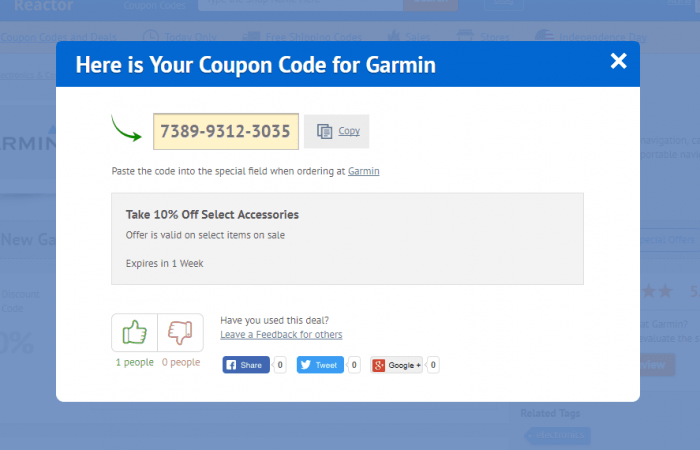The width and height of the screenshot is (700, 450).
Task: Click the red thumbs-down icon
Action: pyautogui.click(x=180, y=332)
